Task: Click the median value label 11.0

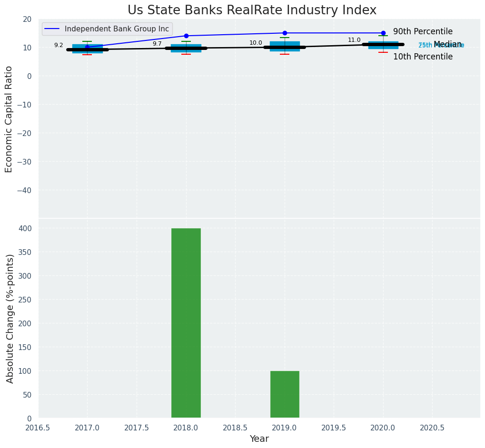Action: 354,40
